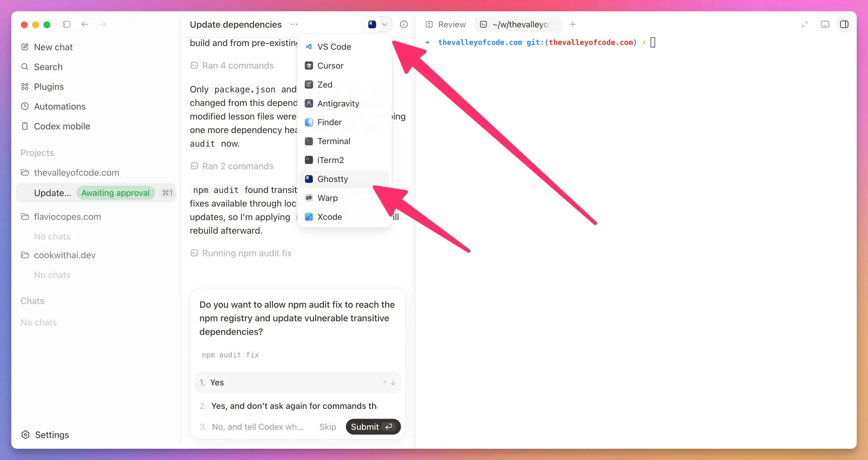Open Plugins in the sidebar
Image resolution: width=868 pixels, height=460 pixels.
point(43,87)
